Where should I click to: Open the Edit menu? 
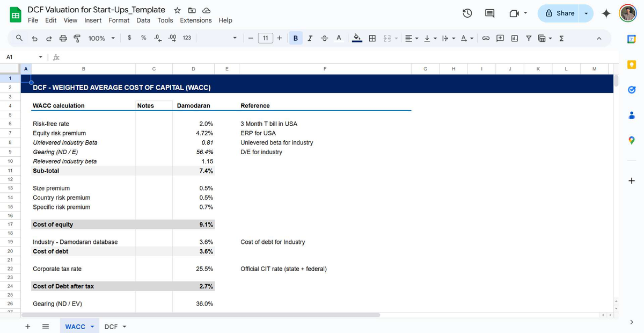point(51,20)
